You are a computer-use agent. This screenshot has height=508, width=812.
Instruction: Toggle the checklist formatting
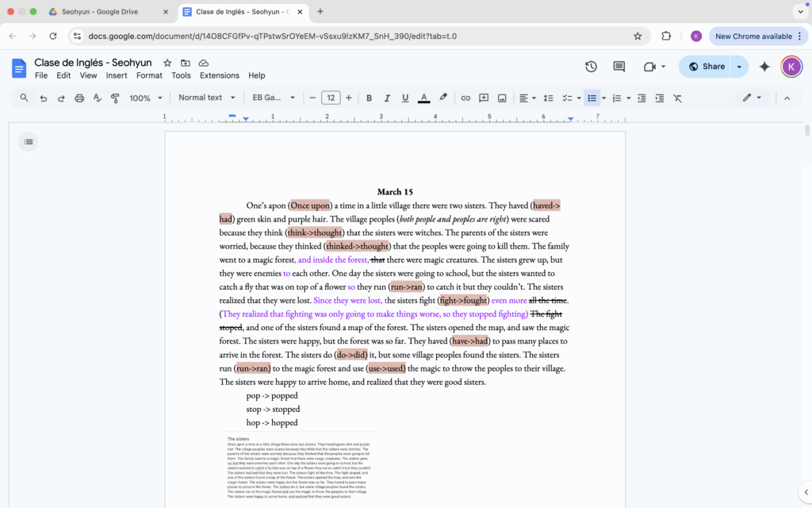[x=567, y=98]
